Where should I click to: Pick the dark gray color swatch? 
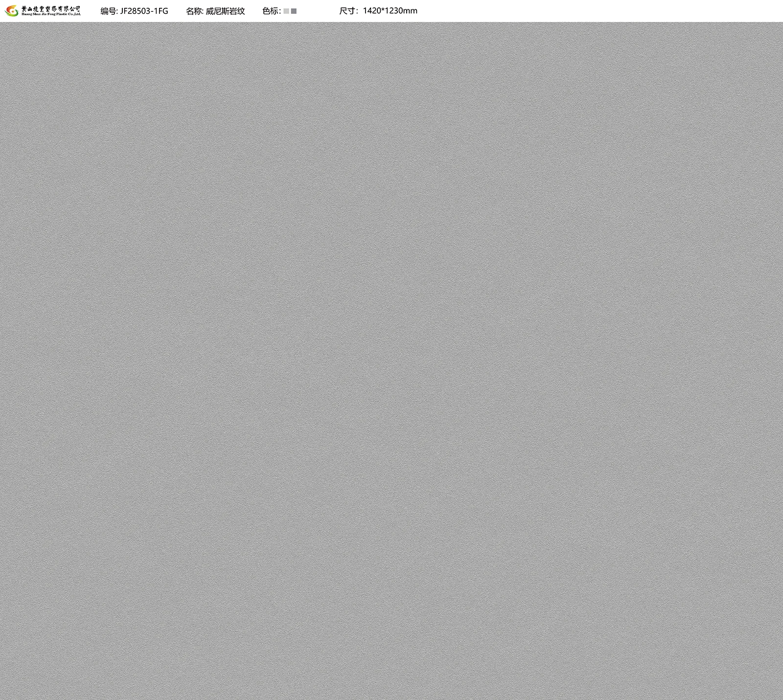[294, 11]
